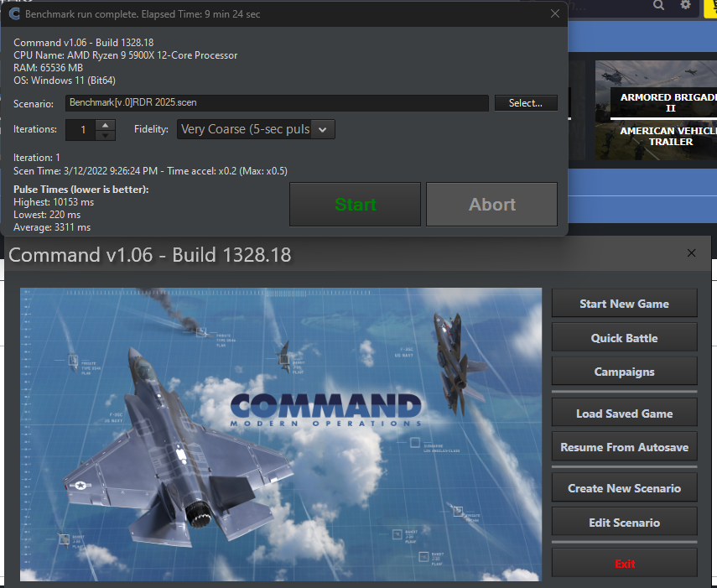
Task: Click the OS: Windows 11 (Bit64) text
Action: (x=65, y=81)
